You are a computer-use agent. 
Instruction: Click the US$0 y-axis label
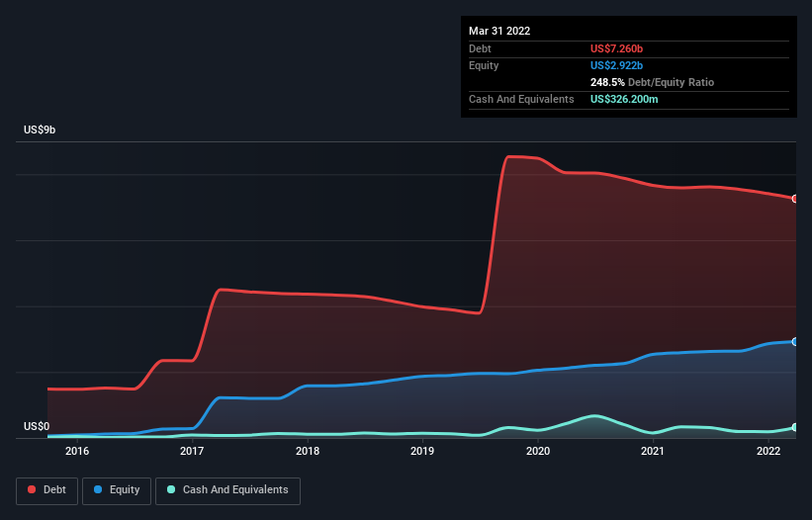tap(37, 426)
